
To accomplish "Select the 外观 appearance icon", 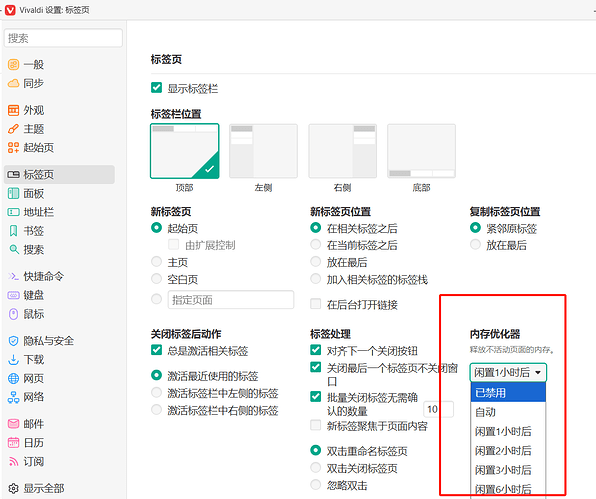I will (13, 110).
